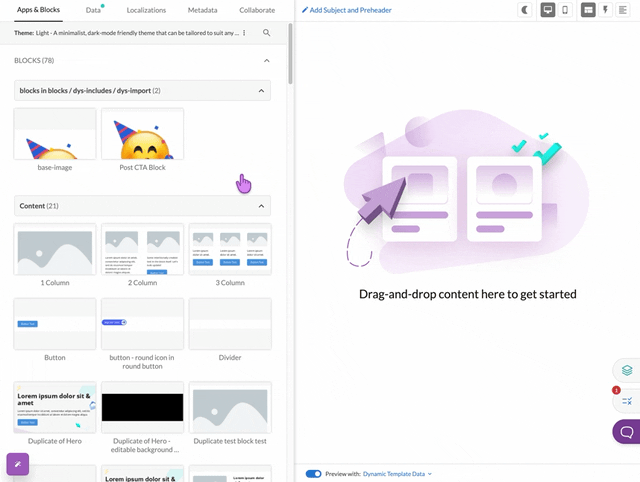640x482 pixels.
Task: Click pencil icon beside Add Subject
Action: [304, 10]
